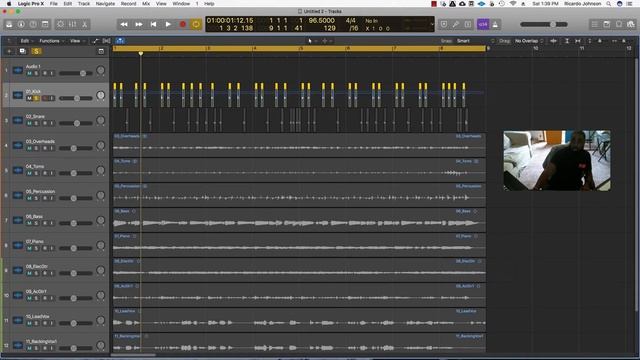Image resolution: width=640 pixels, height=360 pixels.
Task: Open the Apple menu
Action: coord(9,4)
